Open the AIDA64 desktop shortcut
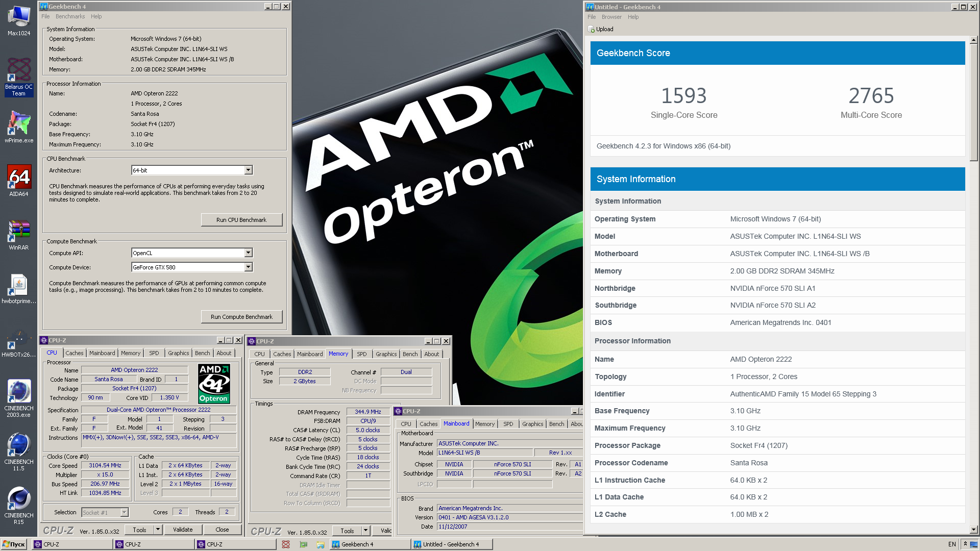 pos(19,181)
